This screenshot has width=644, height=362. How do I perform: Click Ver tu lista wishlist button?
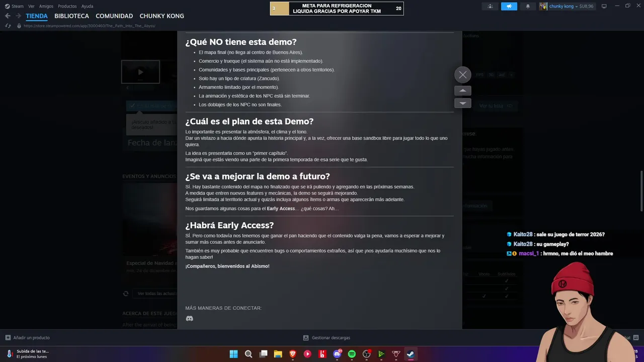pos(496,106)
